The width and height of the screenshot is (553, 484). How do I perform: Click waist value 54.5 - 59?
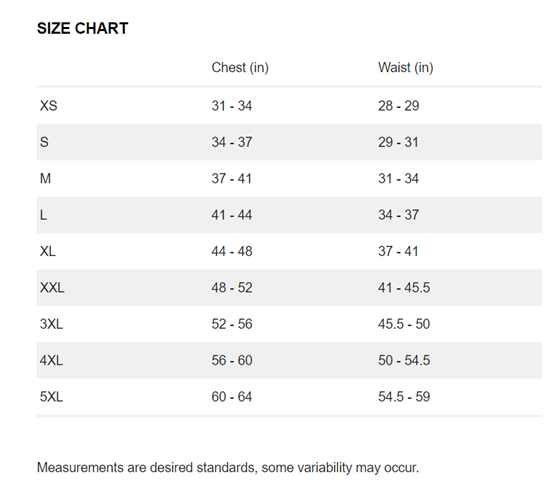[x=404, y=397]
